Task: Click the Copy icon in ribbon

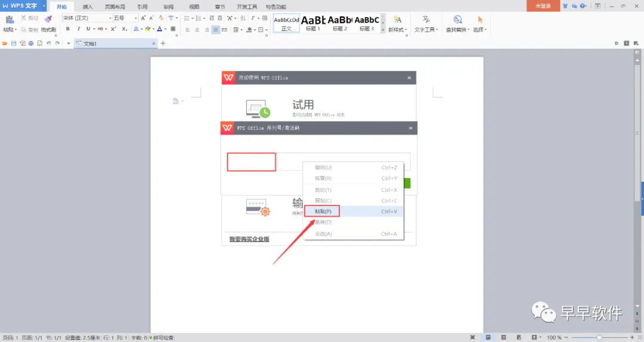Action: [x=23, y=30]
